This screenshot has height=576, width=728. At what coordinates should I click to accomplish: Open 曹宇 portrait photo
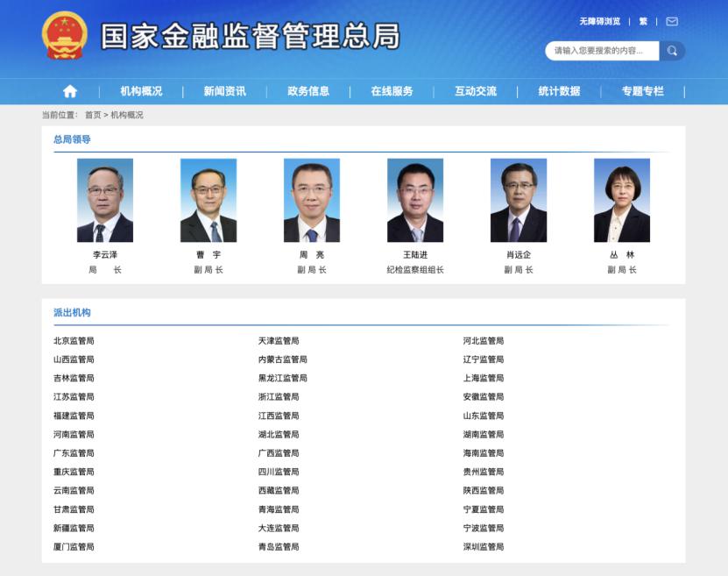click(x=209, y=200)
